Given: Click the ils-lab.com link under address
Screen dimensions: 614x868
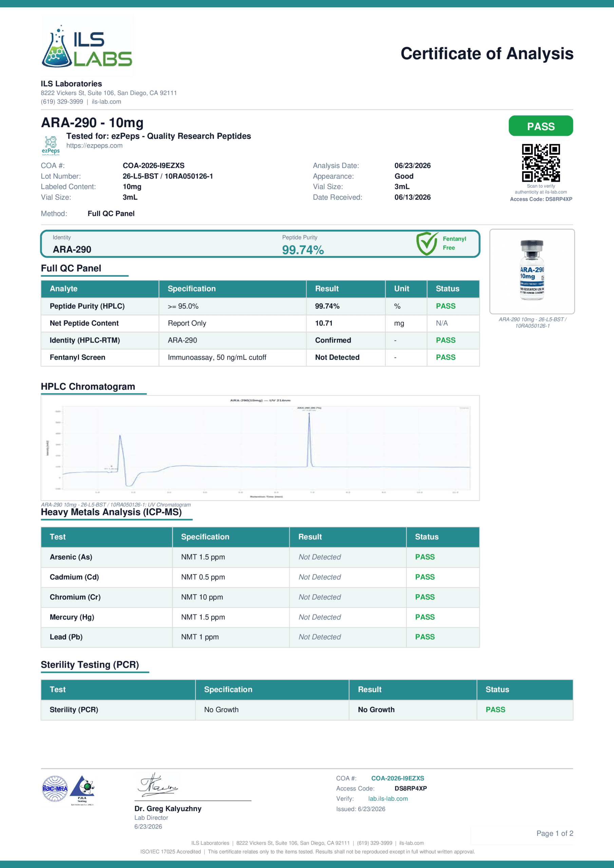Looking at the screenshot, I should pos(106,102).
